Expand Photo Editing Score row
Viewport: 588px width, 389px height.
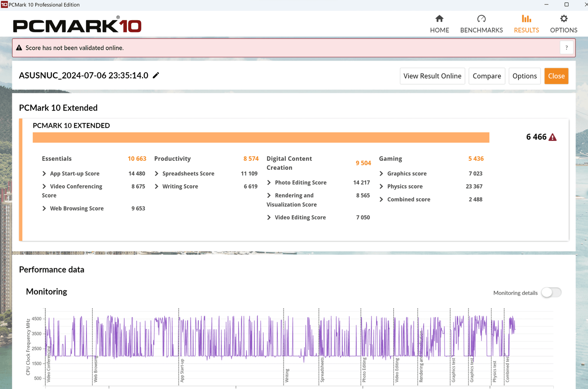[269, 183]
